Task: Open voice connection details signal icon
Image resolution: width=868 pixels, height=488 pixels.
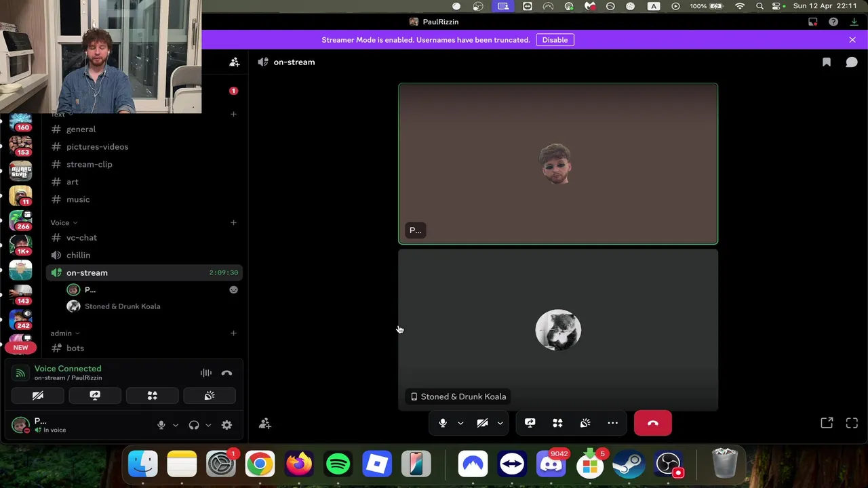Action: [20, 373]
